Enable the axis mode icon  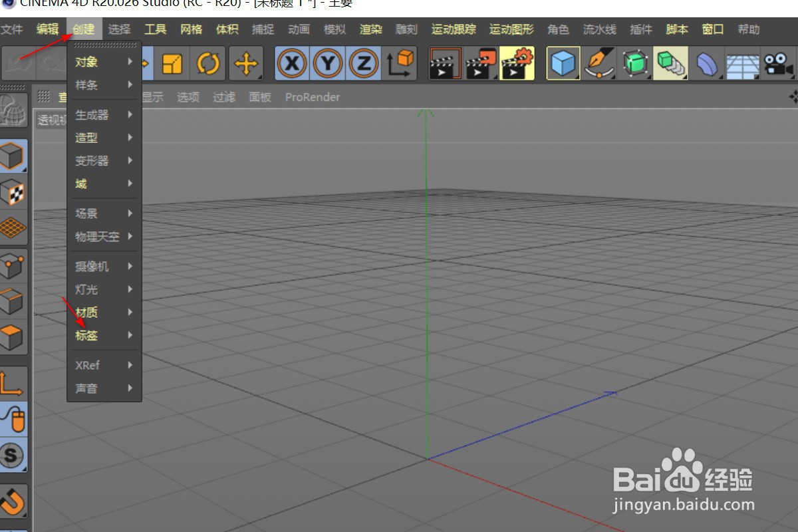(x=13, y=384)
